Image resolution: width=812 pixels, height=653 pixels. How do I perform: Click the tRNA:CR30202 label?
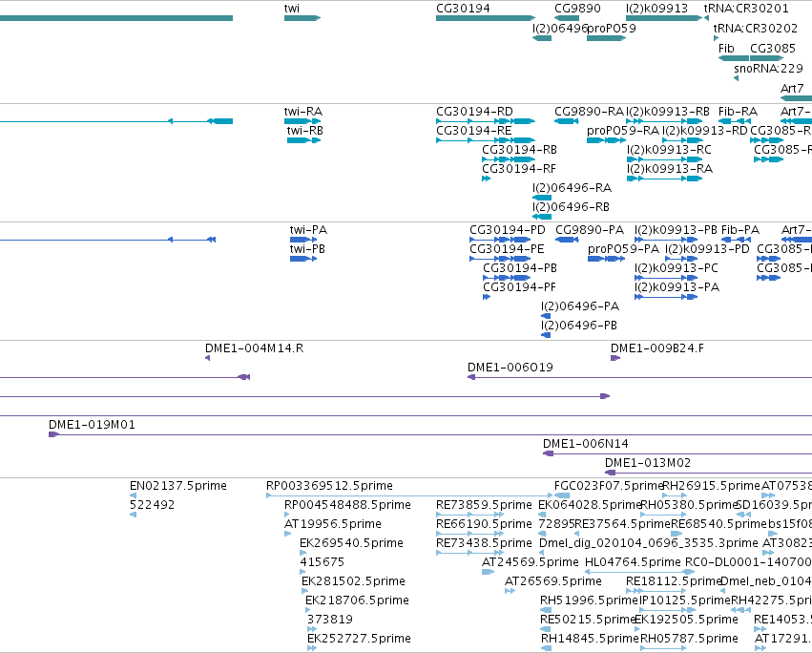pos(756,29)
